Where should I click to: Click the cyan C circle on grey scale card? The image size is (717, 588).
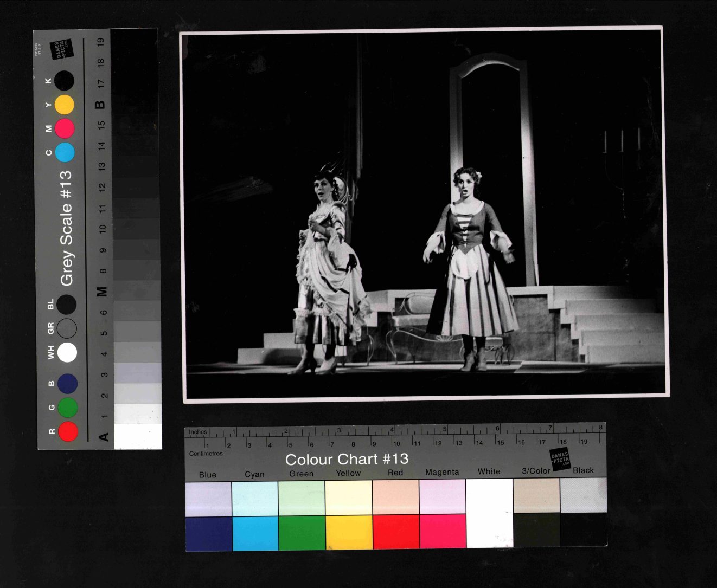click(65, 152)
